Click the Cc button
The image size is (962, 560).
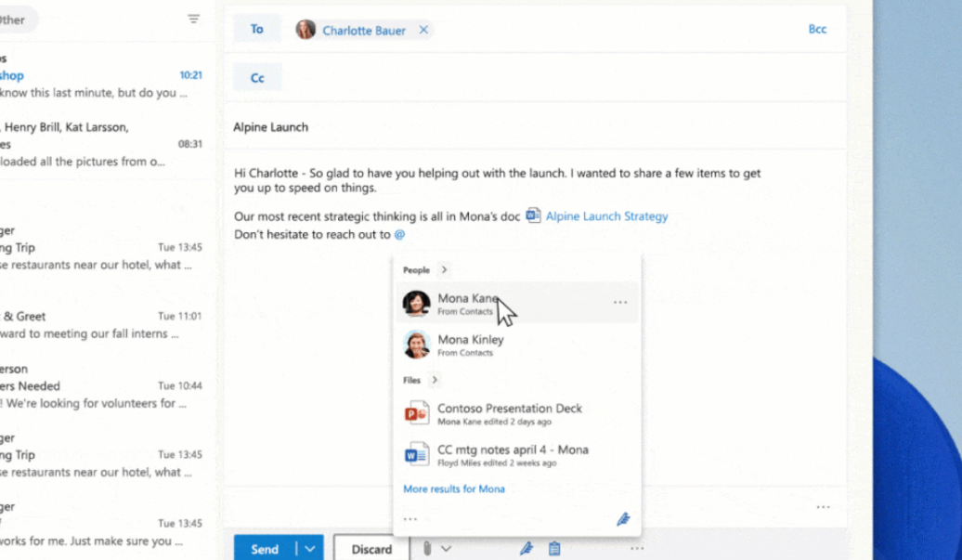pos(257,78)
